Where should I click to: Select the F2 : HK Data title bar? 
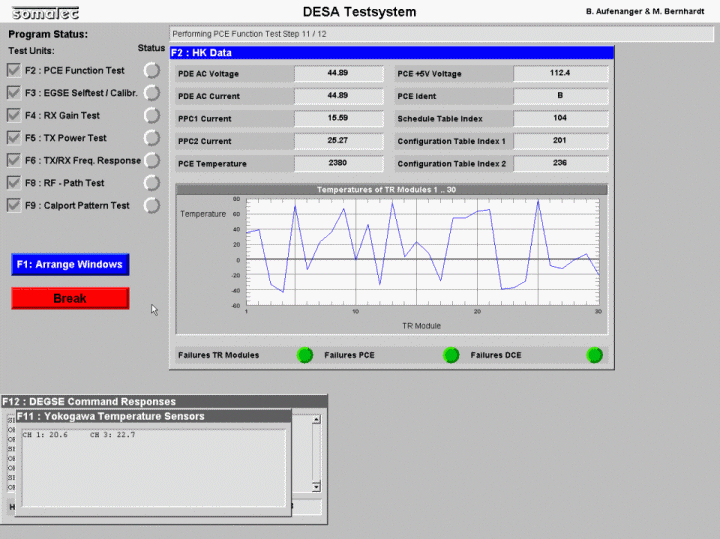(390, 52)
